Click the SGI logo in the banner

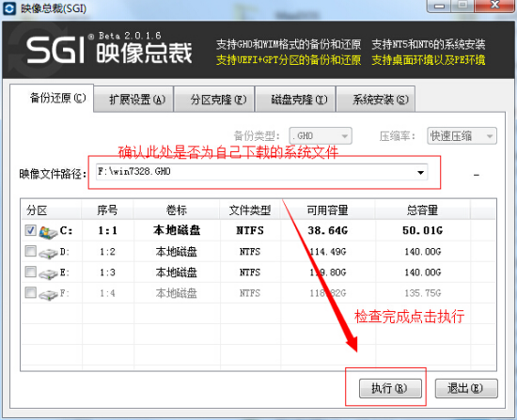(x=55, y=50)
